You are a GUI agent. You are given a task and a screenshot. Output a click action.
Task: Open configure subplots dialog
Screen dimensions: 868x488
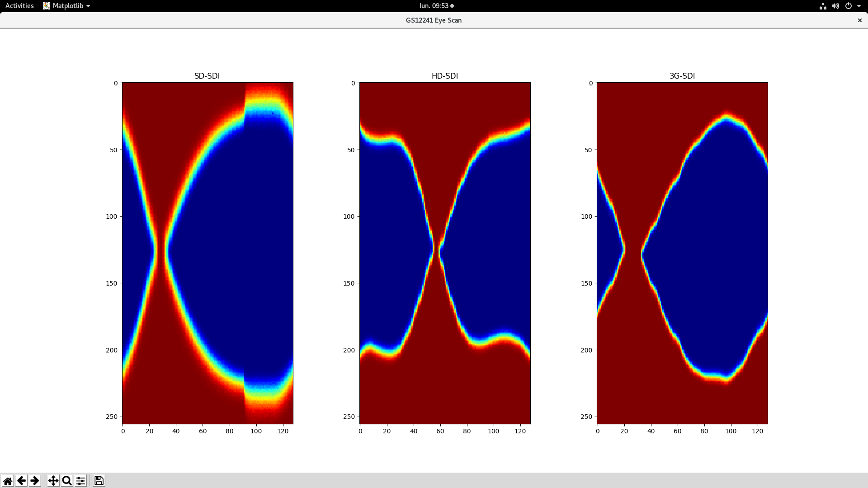[80, 480]
